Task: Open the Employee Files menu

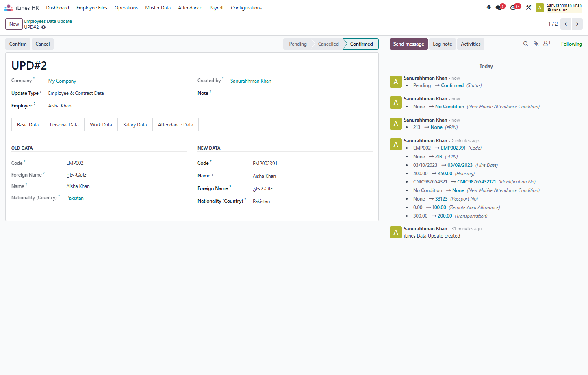Action: pos(92,8)
